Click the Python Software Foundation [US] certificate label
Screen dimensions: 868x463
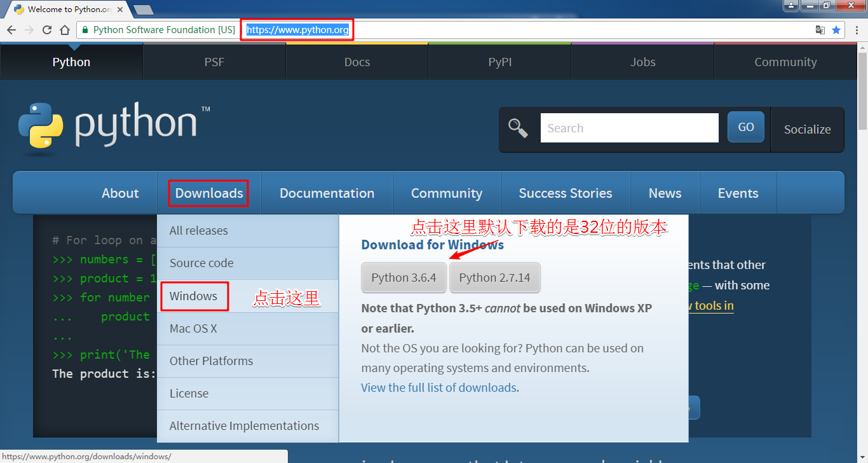(x=164, y=30)
